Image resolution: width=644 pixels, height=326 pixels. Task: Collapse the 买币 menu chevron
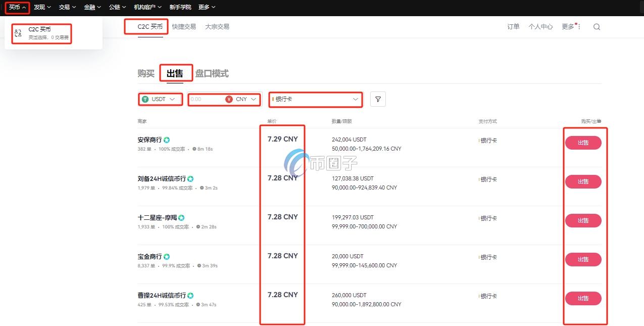pyautogui.click(x=24, y=7)
